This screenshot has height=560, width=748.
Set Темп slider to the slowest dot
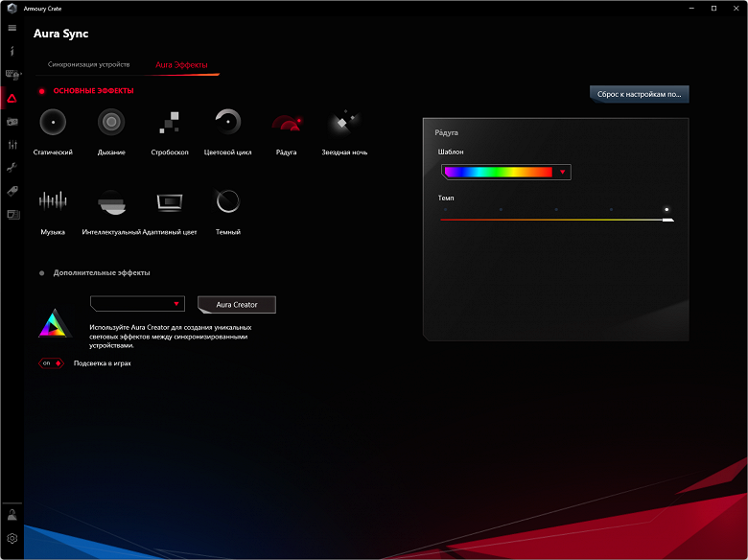pos(446,209)
